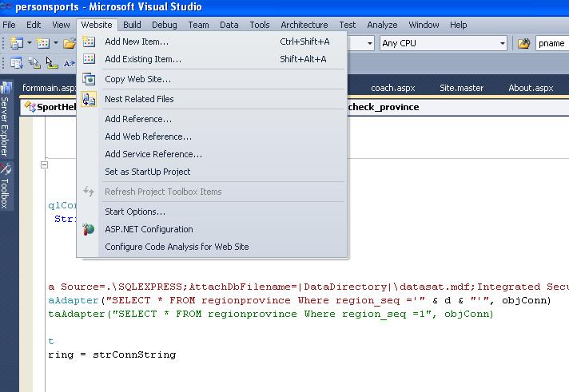Click the New Project toolbar icon
569x392 pixels.
tap(16, 43)
